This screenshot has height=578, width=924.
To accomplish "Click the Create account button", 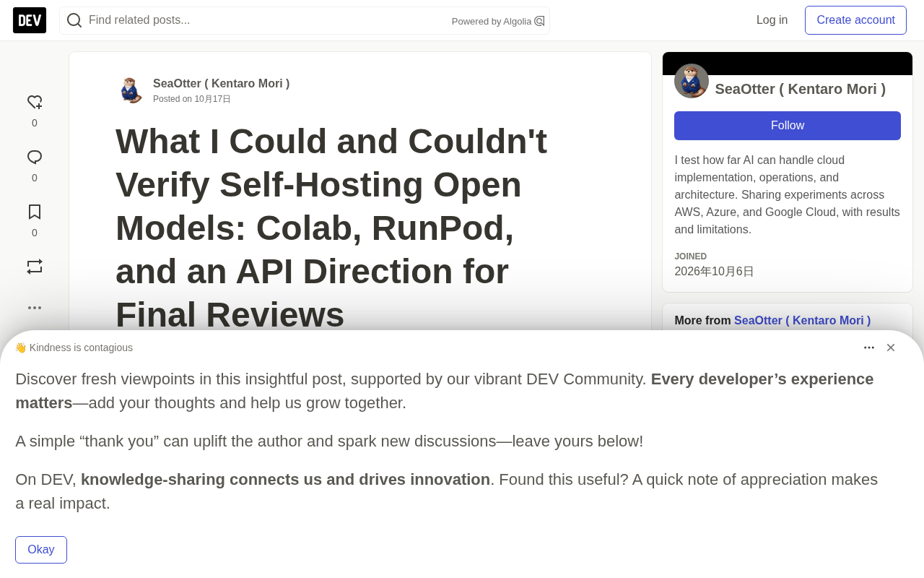I will tap(856, 20).
